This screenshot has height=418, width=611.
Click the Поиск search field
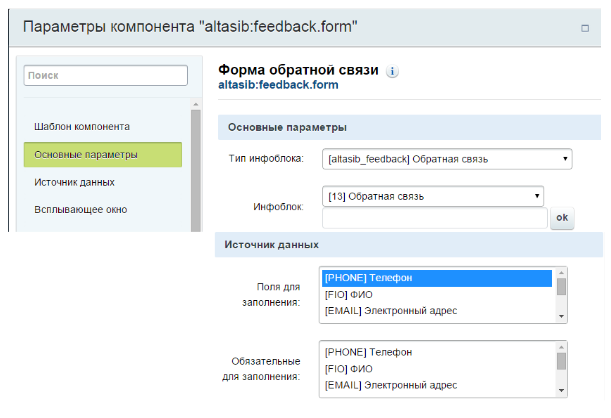coord(106,75)
